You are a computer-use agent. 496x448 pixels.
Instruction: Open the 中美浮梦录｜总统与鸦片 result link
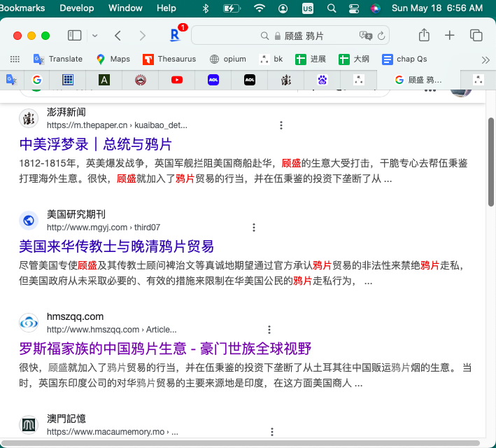click(95, 144)
